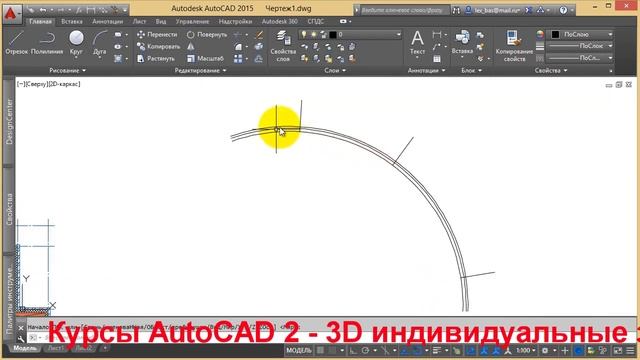Expand the Слои panel
The image size is (640, 360).
[x=335, y=71]
